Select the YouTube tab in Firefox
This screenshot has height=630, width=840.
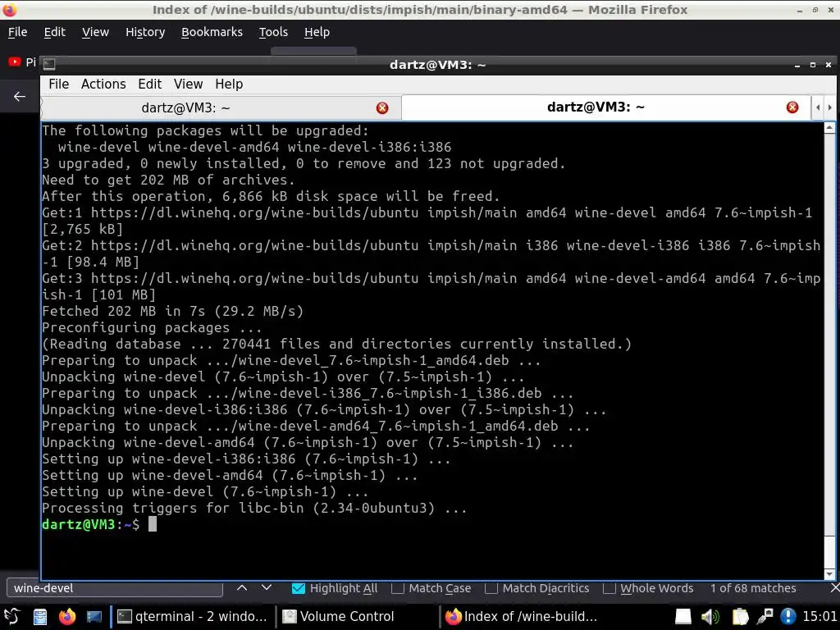[x=22, y=62]
